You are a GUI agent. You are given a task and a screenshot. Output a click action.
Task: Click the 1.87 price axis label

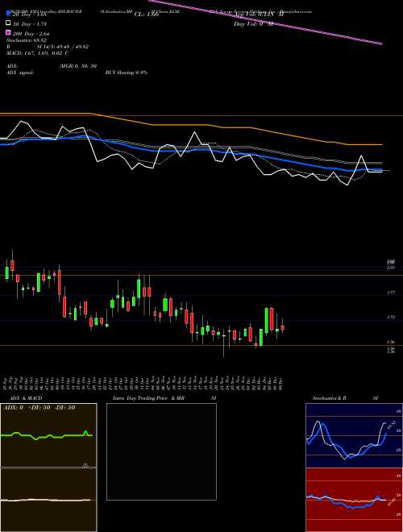pos(391,292)
